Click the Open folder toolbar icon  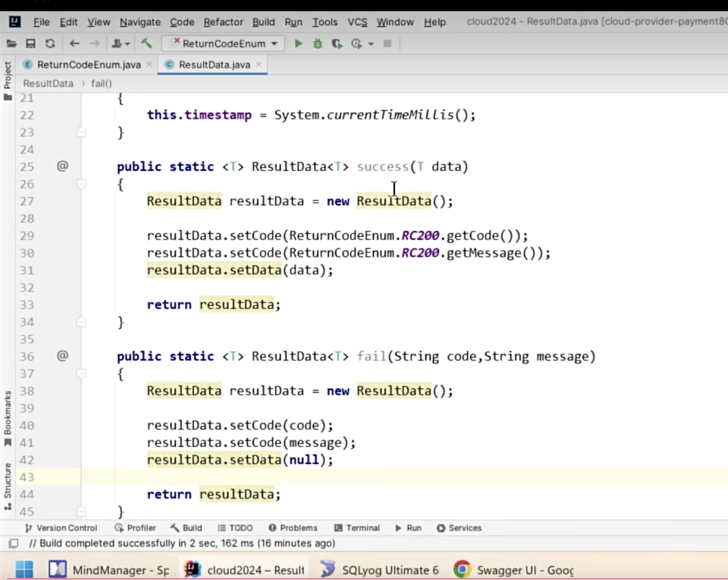pyautogui.click(x=12, y=44)
